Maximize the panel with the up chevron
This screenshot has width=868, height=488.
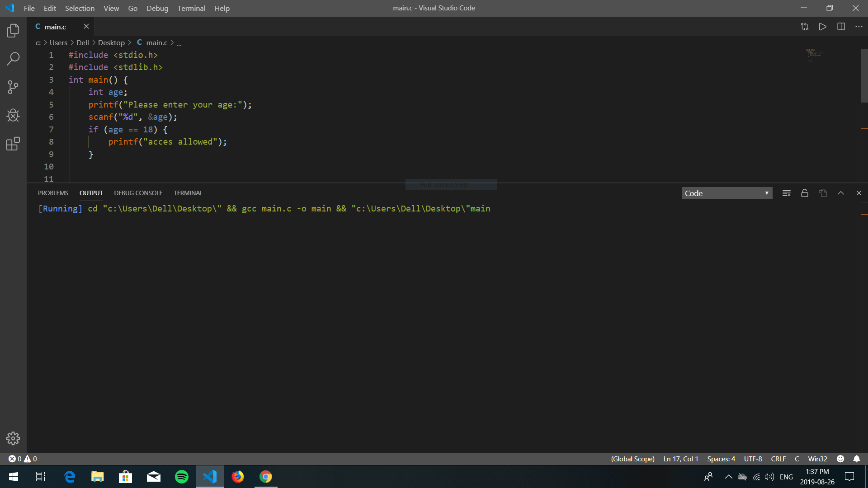coord(841,193)
